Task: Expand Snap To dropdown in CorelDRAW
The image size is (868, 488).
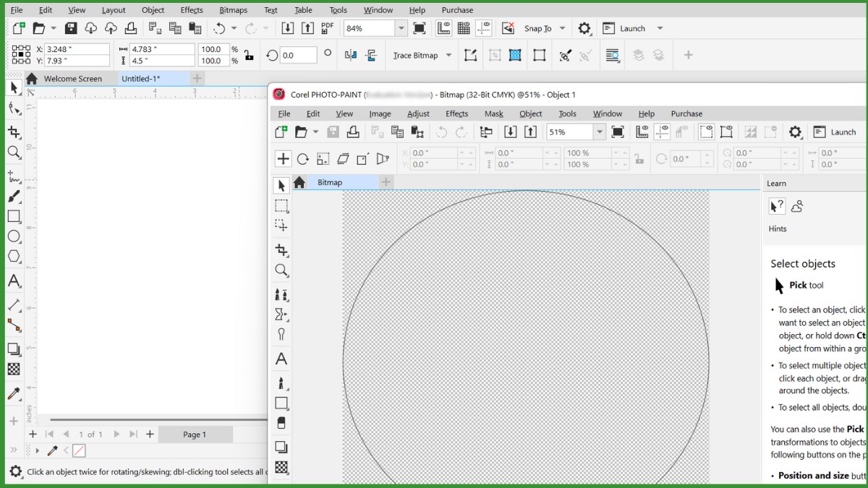Action: [x=563, y=28]
